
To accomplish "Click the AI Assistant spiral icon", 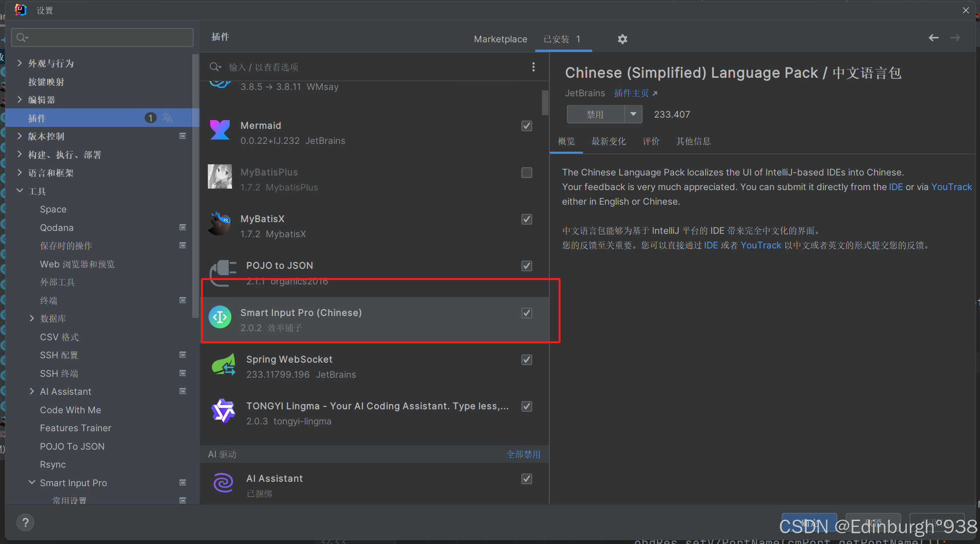I will (x=223, y=483).
